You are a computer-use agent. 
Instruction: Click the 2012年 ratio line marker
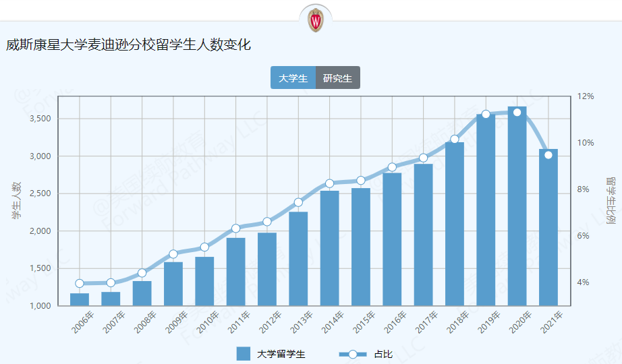[x=267, y=221]
